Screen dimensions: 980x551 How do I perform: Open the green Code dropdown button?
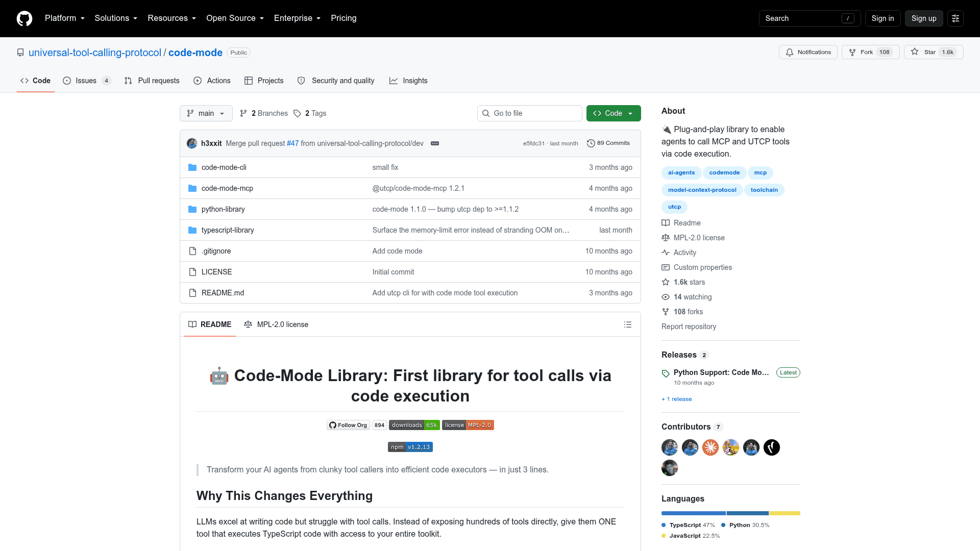coord(614,113)
